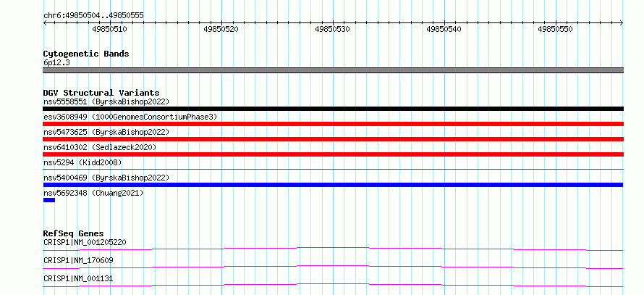Click ruler position 49850520
644x295 pixels.
tap(221, 29)
